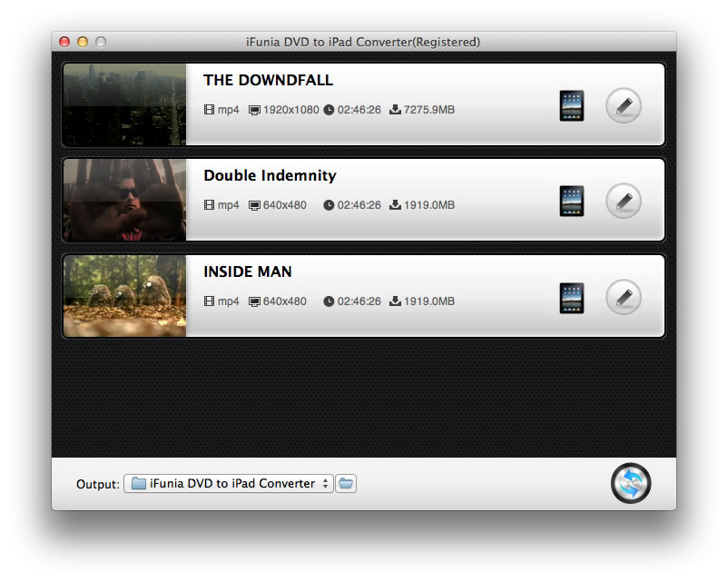The image size is (728, 582).
Task: Click the clock duration icon in Double Indemnity row
Action: [329, 205]
